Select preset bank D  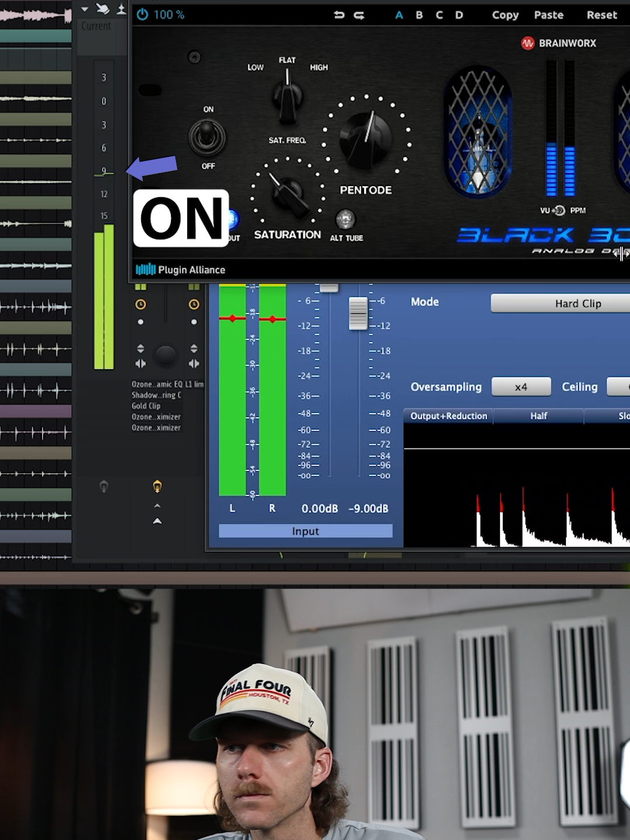tap(459, 15)
